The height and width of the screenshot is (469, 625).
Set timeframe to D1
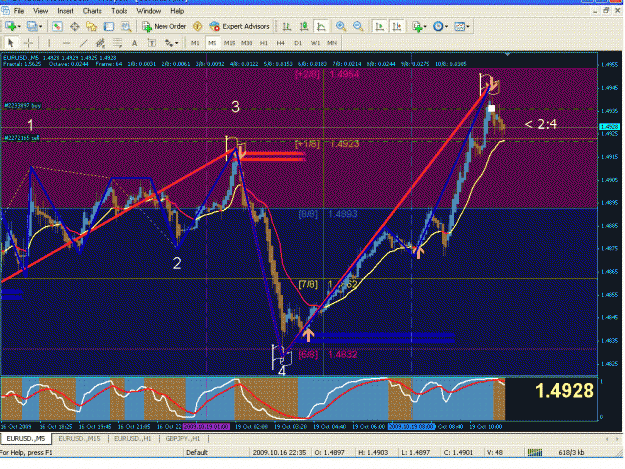point(298,43)
